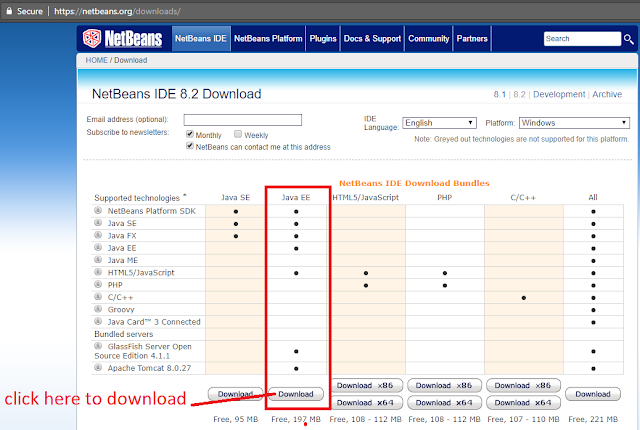Image resolution: width=640 pixels, height=430 pixels.
Task: Open the Partners tab
Action: coord(472,39)
